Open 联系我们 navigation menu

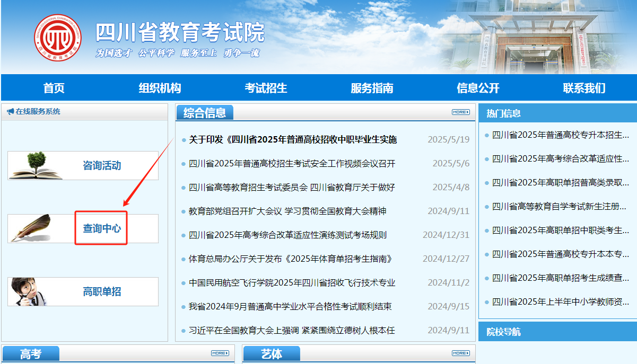(584, 88)
